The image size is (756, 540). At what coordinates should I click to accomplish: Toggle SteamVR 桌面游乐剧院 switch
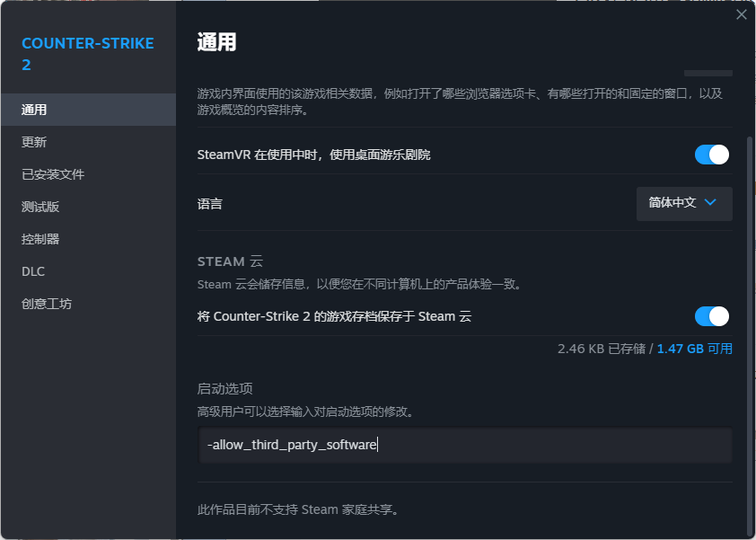point(712,155)
